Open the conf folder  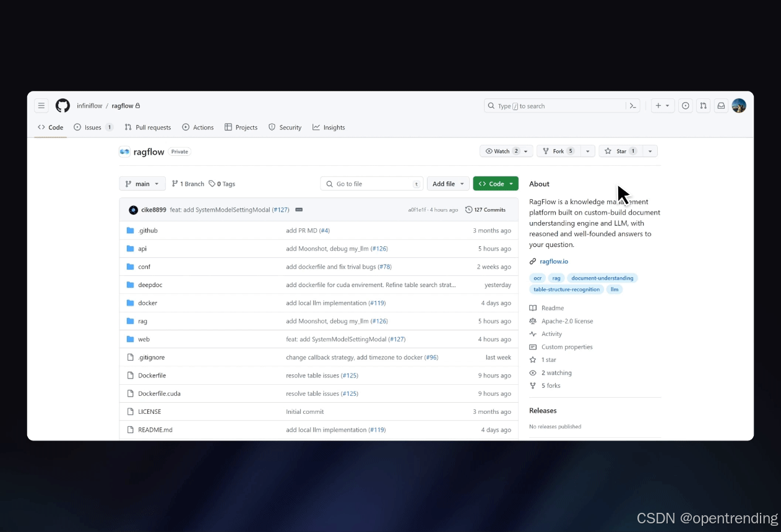144,267
